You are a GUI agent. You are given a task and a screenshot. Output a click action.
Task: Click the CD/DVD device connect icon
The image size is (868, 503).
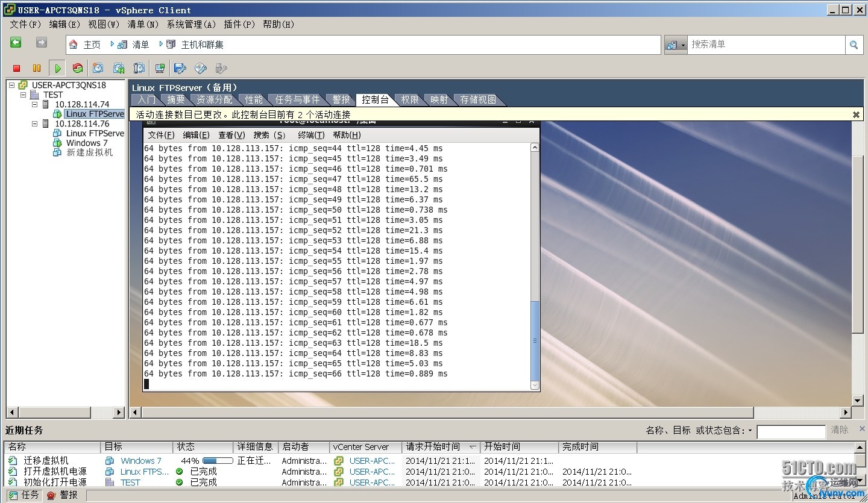click(201, 69)
